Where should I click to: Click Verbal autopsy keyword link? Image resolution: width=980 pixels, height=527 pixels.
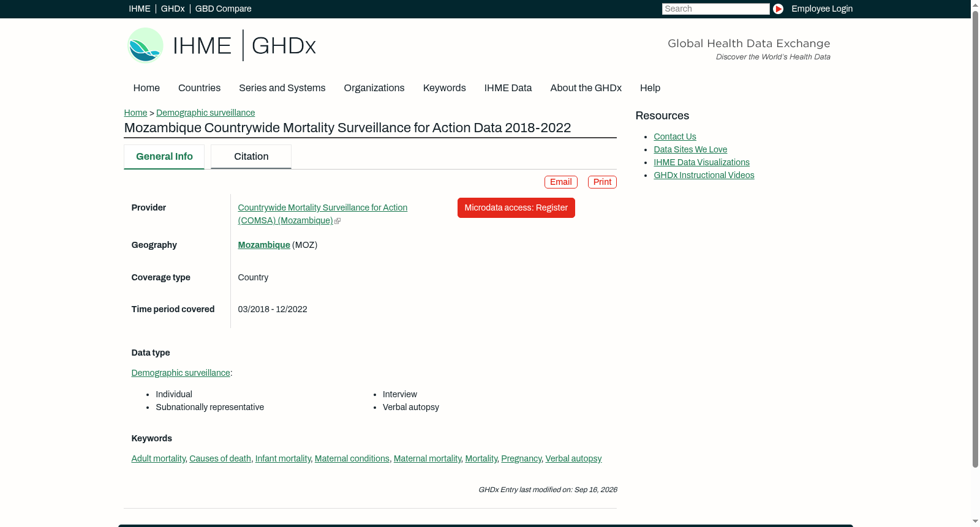(573, 458)
